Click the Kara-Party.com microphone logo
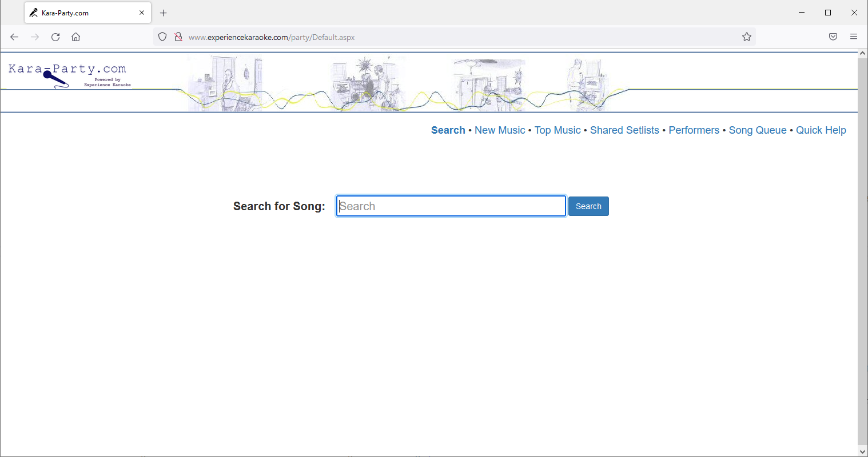 click(x=67, y=75)
